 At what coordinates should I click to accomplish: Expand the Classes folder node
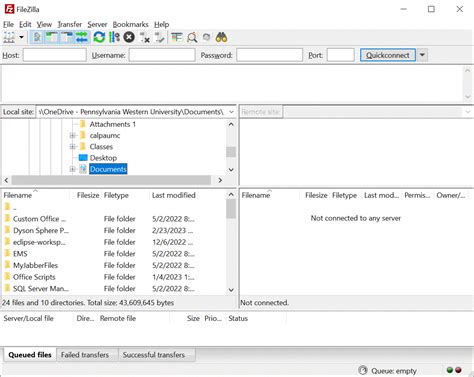coord(72,147)
